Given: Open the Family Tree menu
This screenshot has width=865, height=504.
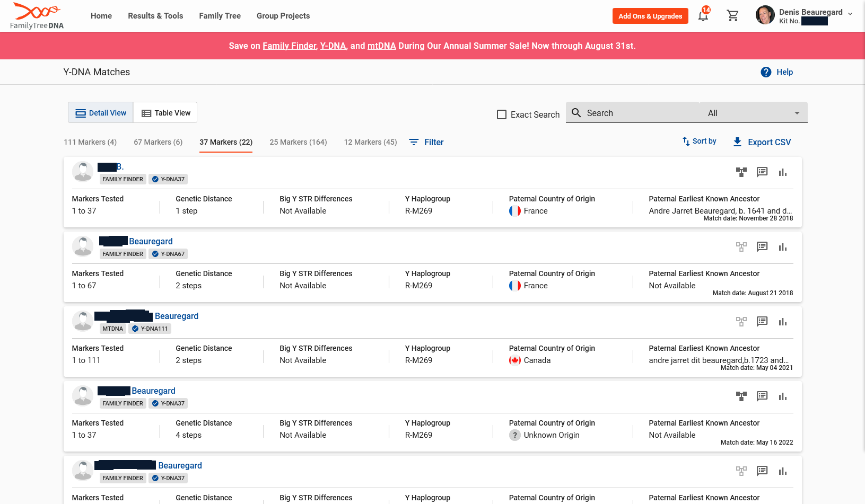Looking at the screenshot, I should click(x=220, y=16).
